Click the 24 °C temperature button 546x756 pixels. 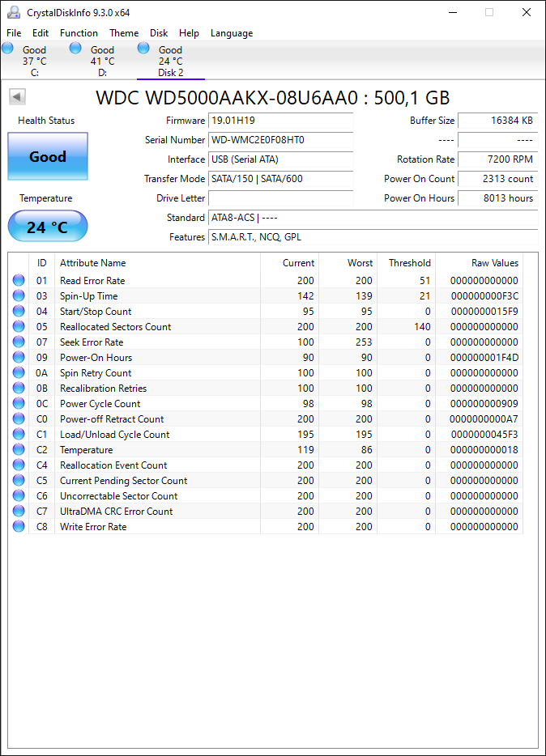click(x=48, y=226)
